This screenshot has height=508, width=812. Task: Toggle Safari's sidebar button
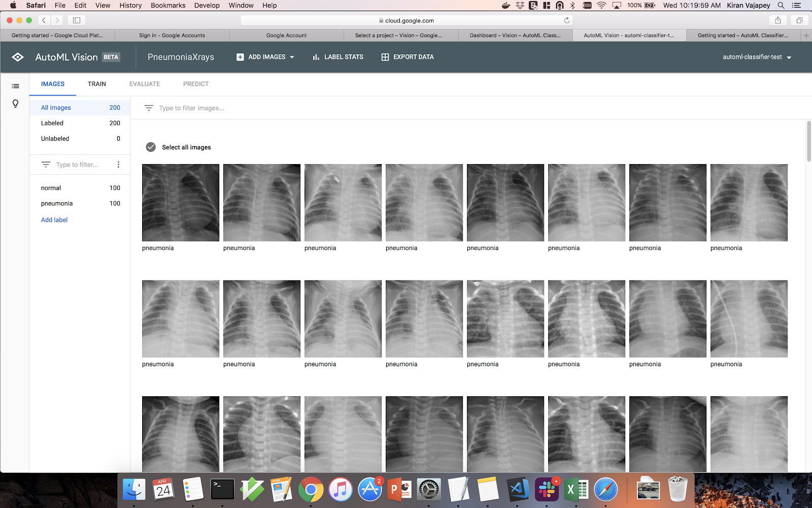[x=77, y=20]
